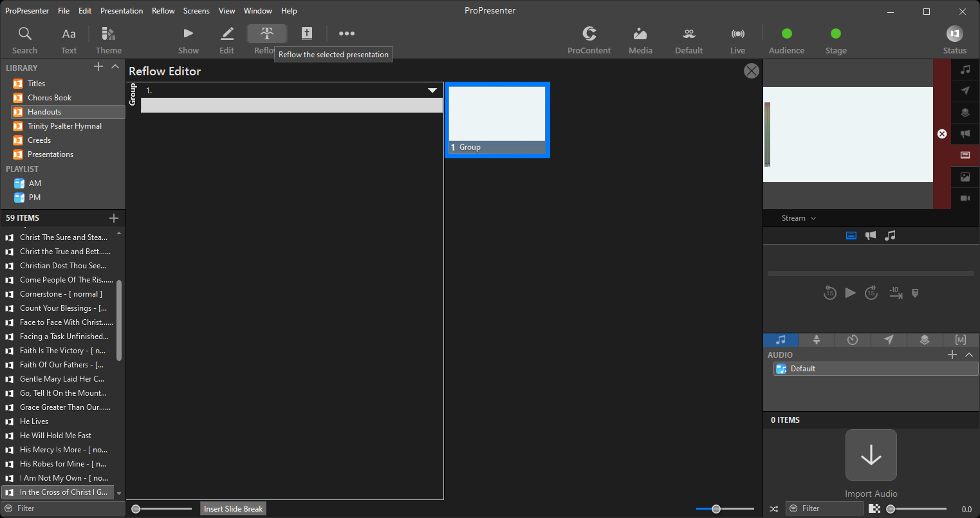The height and width of the screenshot is (518, 980).
Task: Open the Theme picker
Action: (109, 41)
